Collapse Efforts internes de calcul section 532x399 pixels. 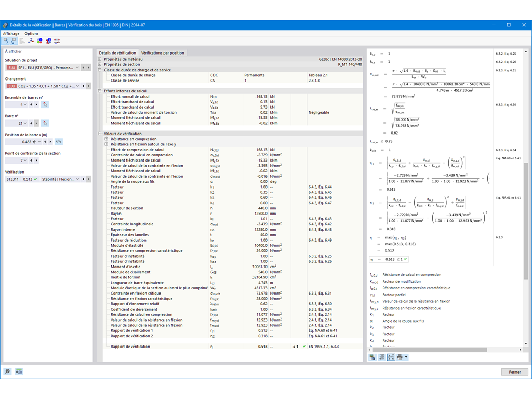pyautogui.click(x=100, y=91)
